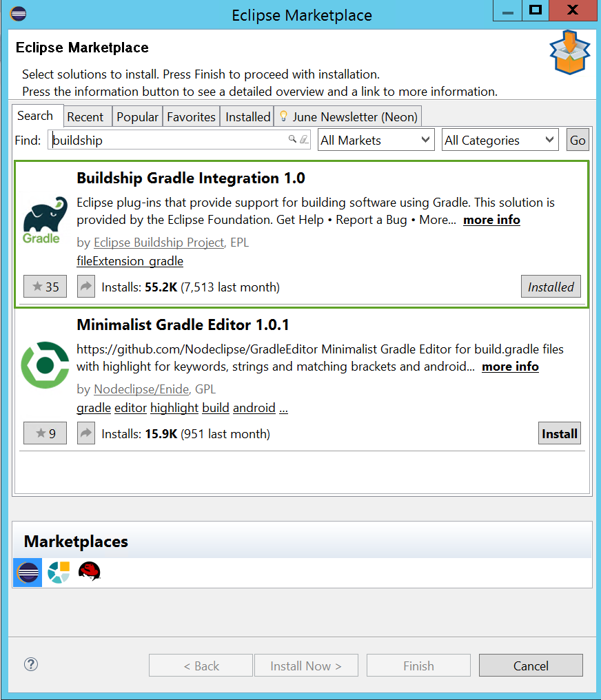Open the June Newsletter (Neon) tab
Viewport: 601px width, 700px height.
coord(348,117)
